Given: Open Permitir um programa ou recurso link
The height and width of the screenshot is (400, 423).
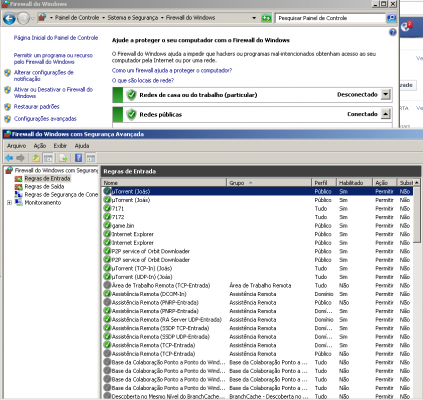Looking at the screenshot, I should tap(53, 59).
